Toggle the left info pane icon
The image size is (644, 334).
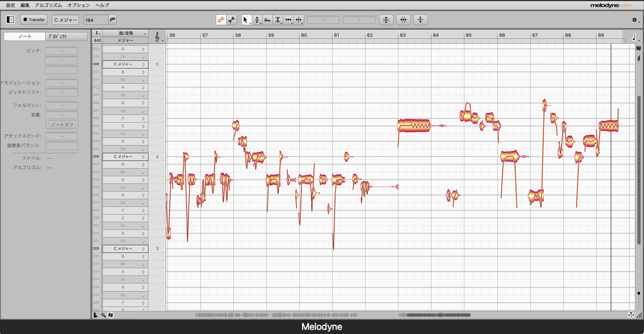pos(10,20)
